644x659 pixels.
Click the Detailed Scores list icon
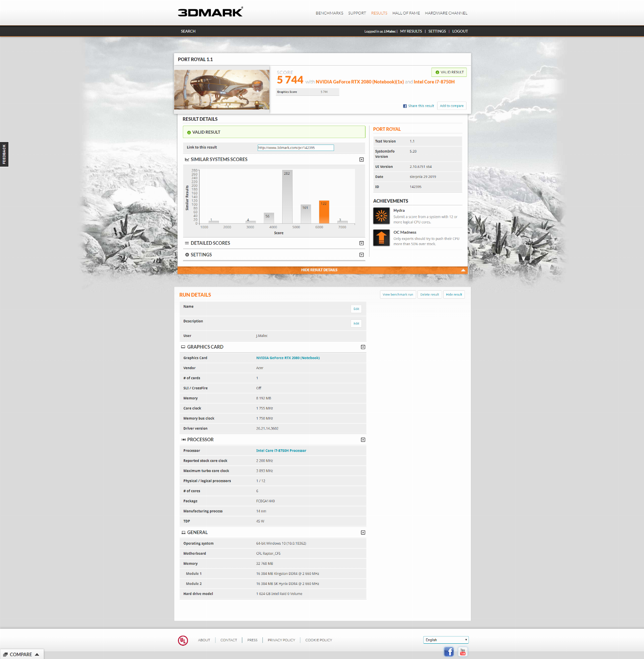click(187, 243)
